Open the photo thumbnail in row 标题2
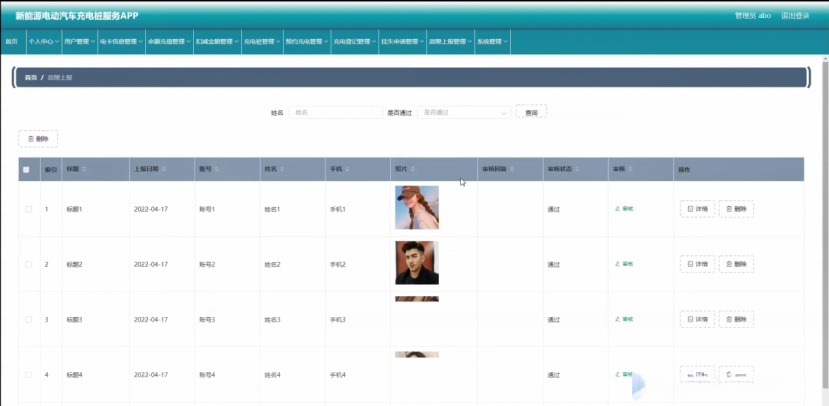The width and height of the screenshot is (829, 406). [417, 263]
